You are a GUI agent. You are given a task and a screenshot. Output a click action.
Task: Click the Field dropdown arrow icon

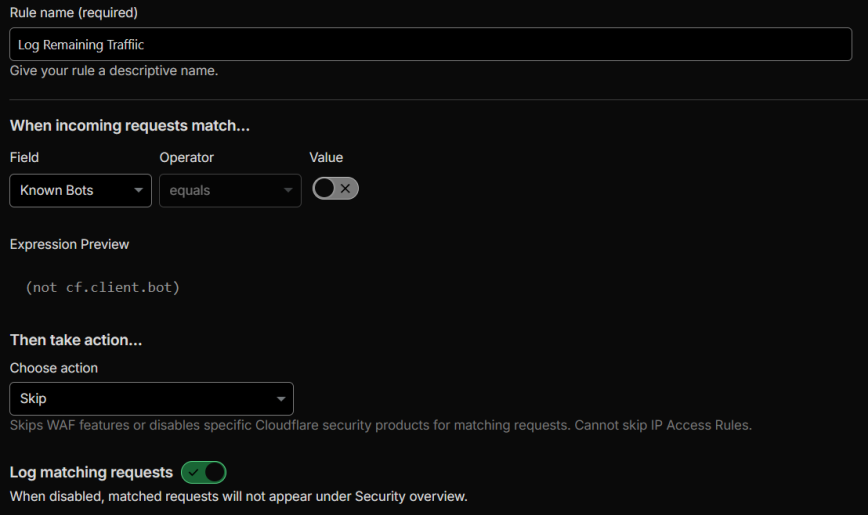pos(138,190)
